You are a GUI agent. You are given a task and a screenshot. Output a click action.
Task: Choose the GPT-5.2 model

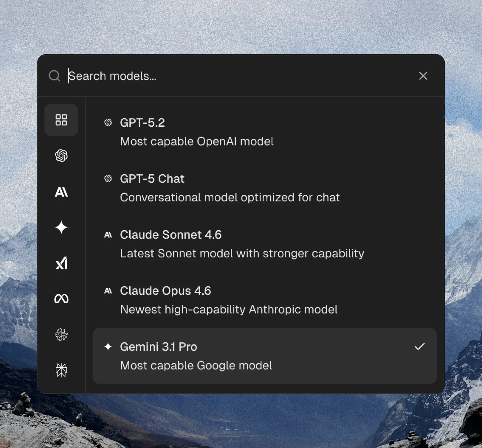pos(142,123)
